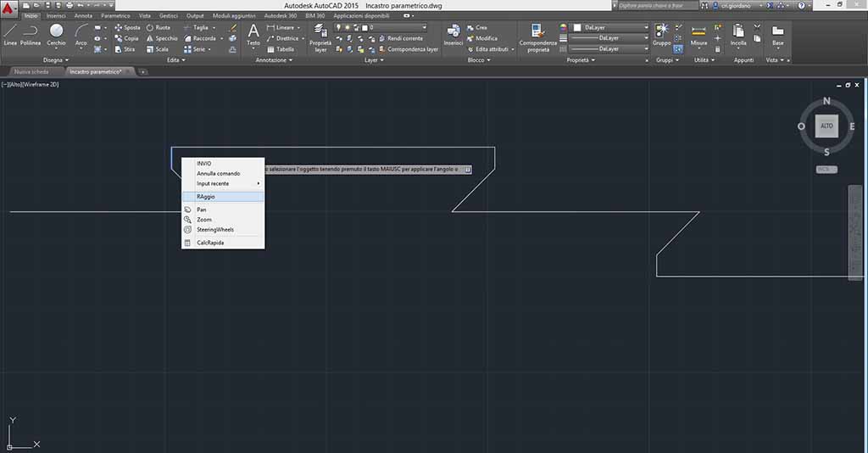Toggle the layer freeze sun icon

coord(348,27)
